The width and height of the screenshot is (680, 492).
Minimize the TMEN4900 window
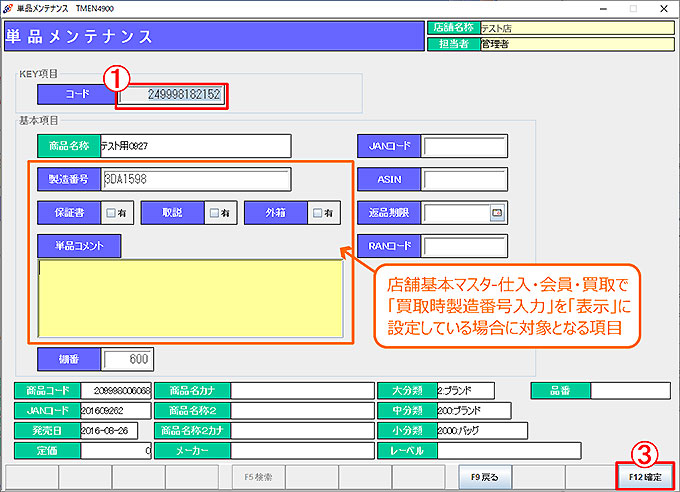tap(603, 8)
